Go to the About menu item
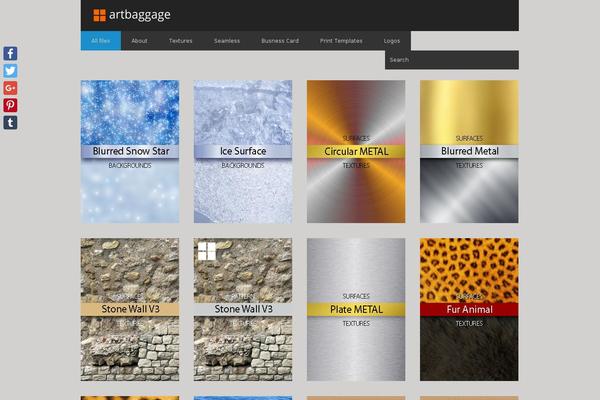Viewport: 600px width, 400px height. [x=139, y=41]
